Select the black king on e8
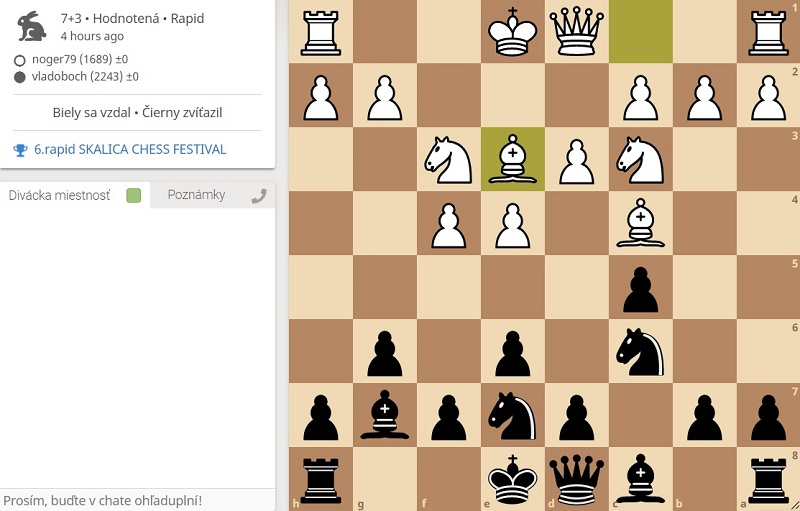800x511 pixels. pyautogui.click(x=513, y=479)
